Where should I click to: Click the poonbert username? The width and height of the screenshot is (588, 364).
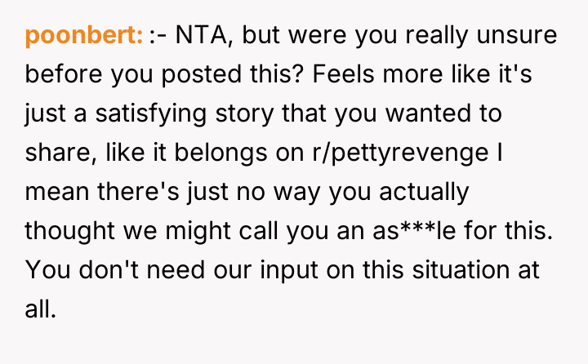coord(84,35)
